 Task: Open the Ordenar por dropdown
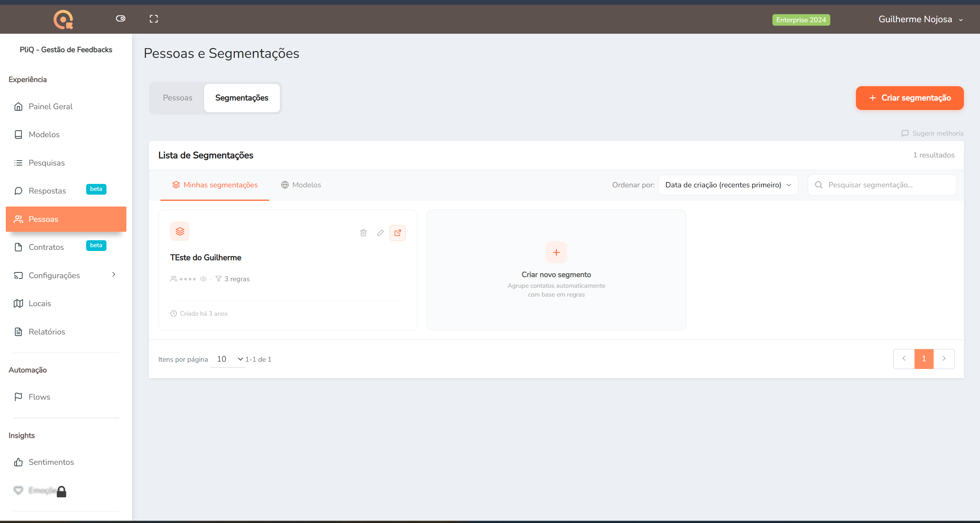pyautogui.click(x=728, y=185)
